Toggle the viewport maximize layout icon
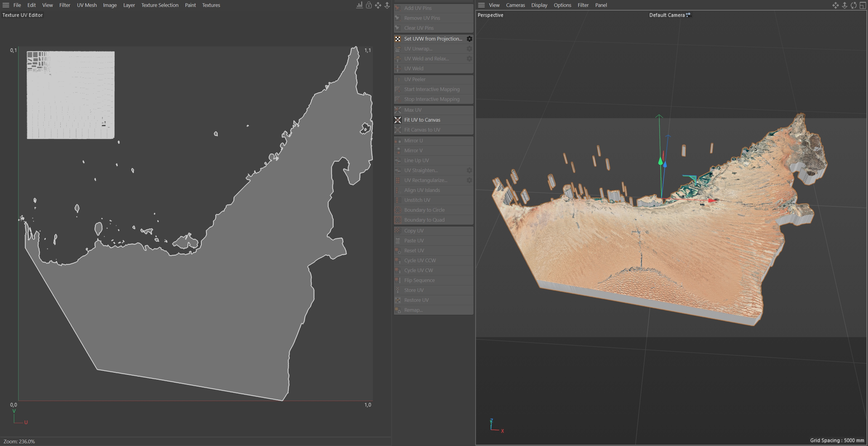 pyautogui.click(x=863, y=5)
